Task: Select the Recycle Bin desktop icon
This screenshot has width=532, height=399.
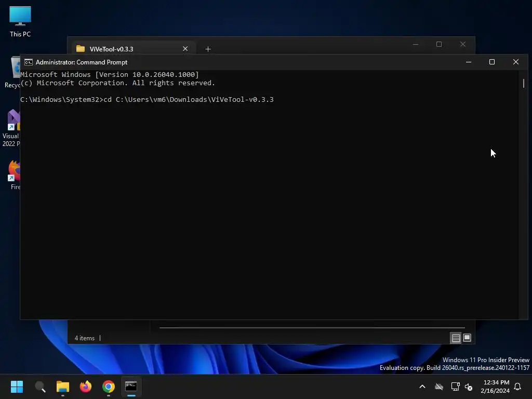Action: tap(13, 72)
